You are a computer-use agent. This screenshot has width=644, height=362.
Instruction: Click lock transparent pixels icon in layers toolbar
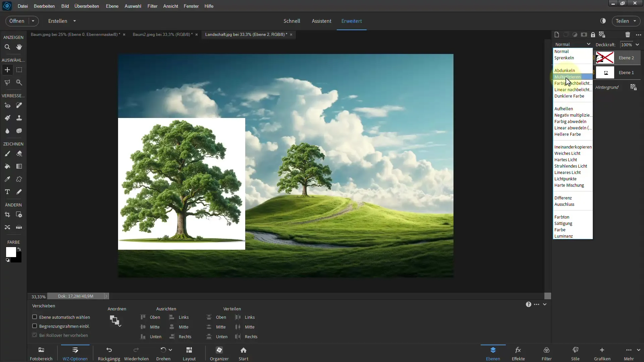click(x=602, y=35)
